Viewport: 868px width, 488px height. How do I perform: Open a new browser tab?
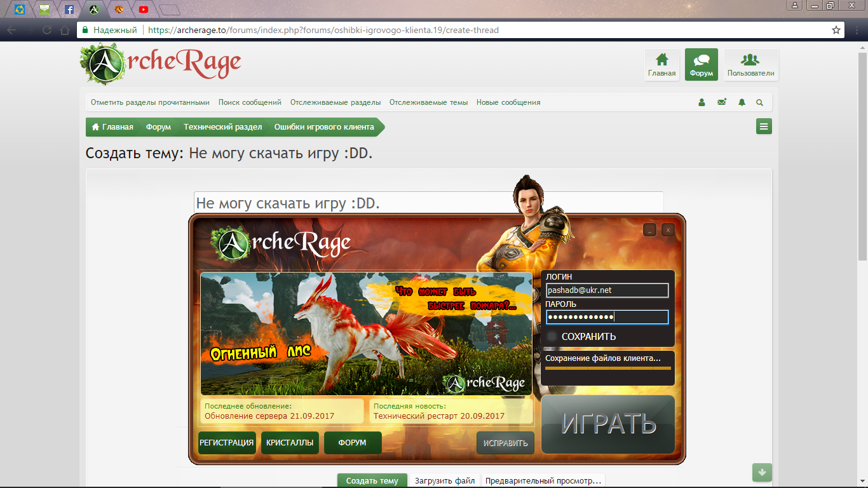[x=169, y=10]
